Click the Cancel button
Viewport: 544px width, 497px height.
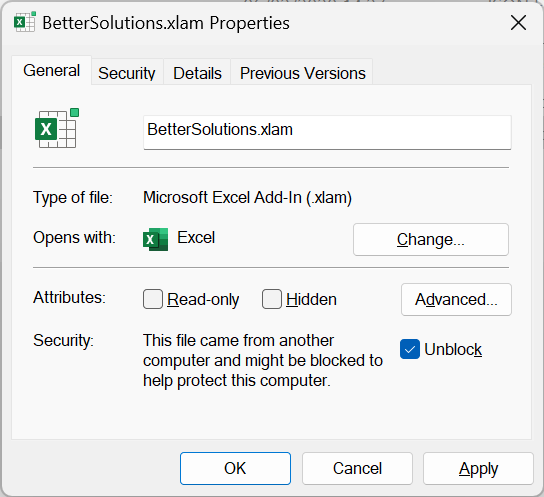coord(357,469)
